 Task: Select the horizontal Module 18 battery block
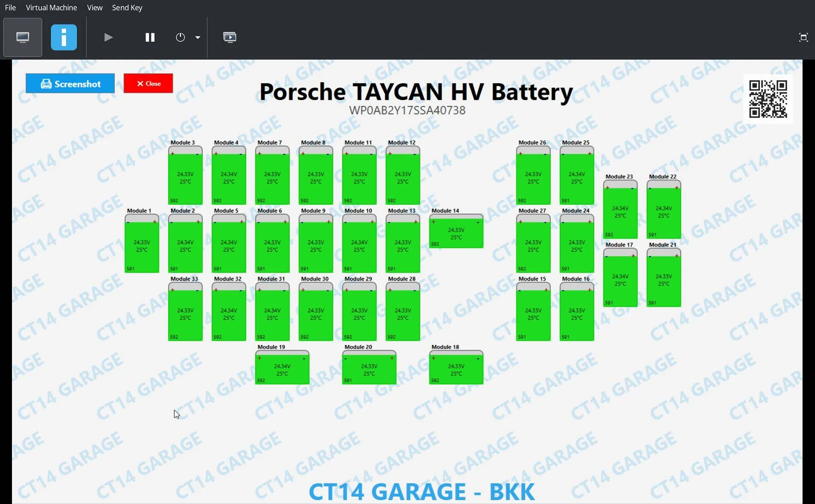456,367
